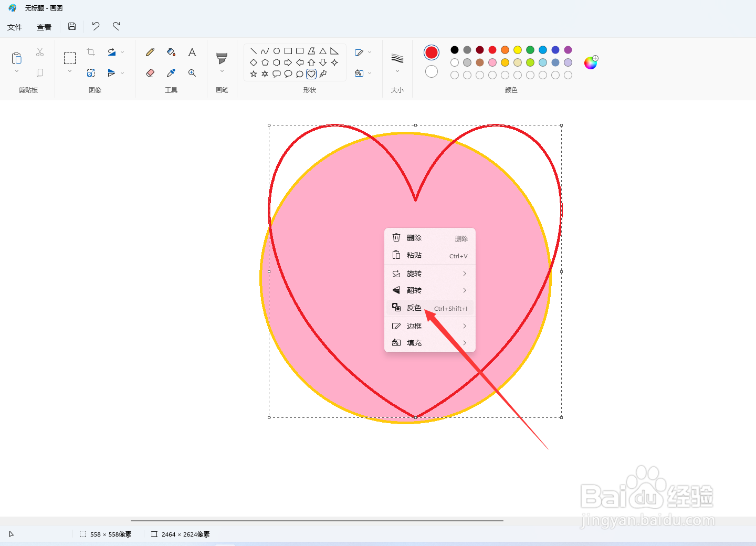This screenshot has width=756, height=546.
Task: Select the Text tool
Action: [192, 52]
